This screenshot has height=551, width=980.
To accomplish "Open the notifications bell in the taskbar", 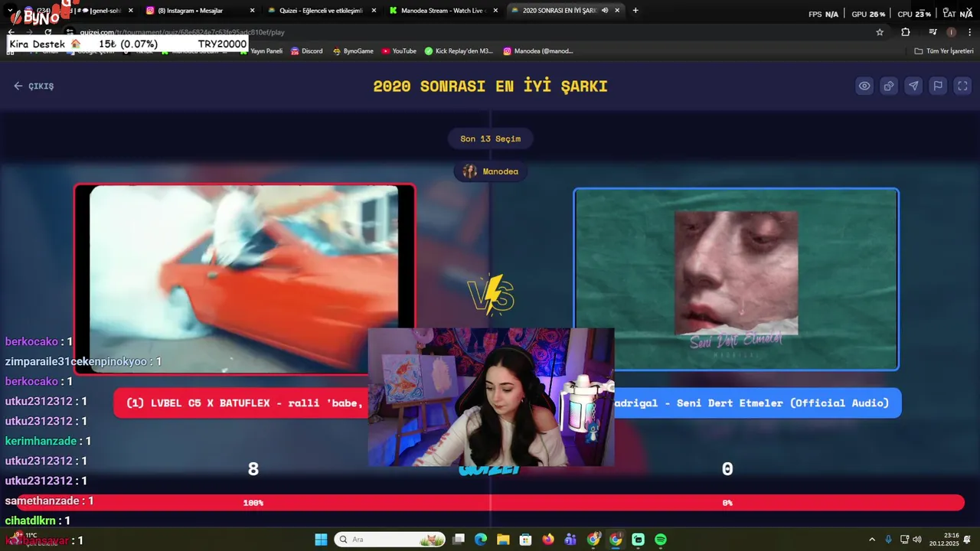I will click(x=968, y=540).
